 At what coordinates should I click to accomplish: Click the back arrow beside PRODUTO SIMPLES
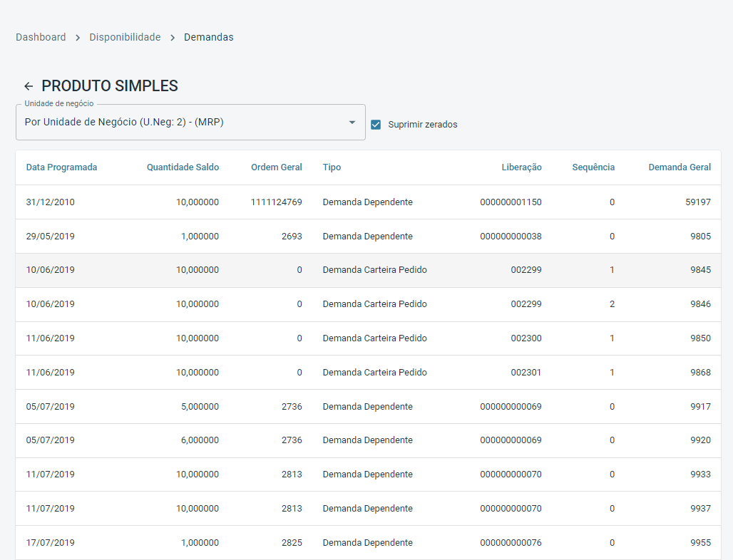click(x=29, y=86)
